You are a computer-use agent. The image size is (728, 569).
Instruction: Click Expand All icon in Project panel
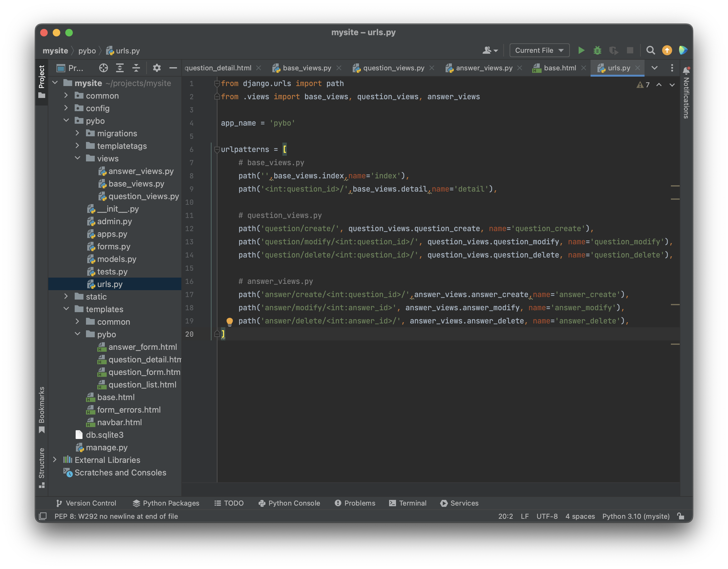(x=120, y=68)
